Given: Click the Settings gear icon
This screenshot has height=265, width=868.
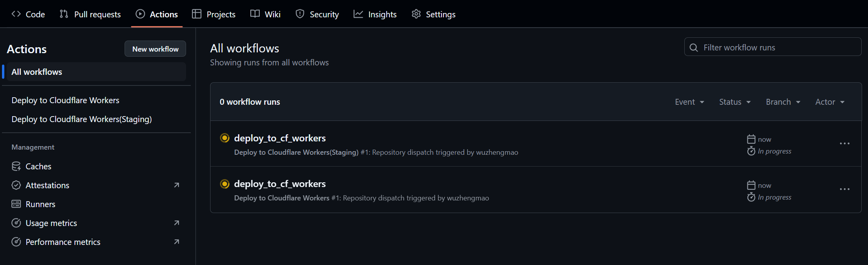Looking at the screenshot, I should (x=416, y=14).
